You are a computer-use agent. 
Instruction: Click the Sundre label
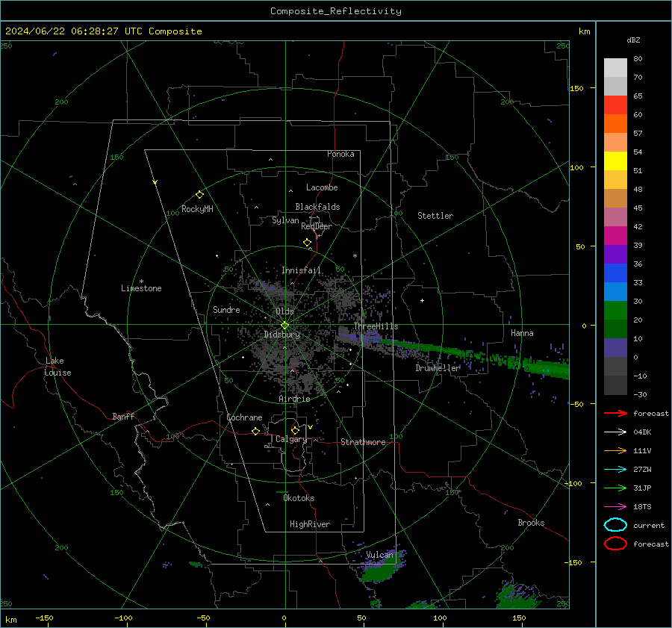coord(226,310)
